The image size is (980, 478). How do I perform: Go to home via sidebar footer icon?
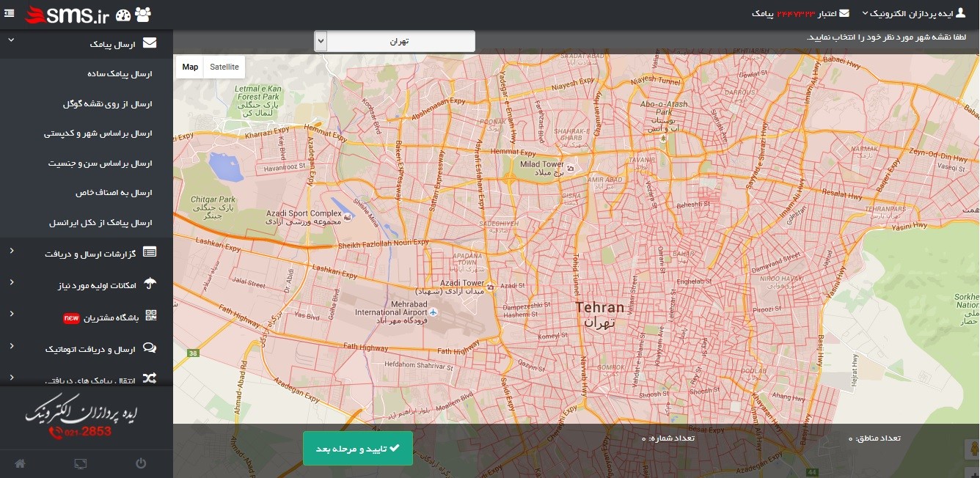click(x=20, y=463)
